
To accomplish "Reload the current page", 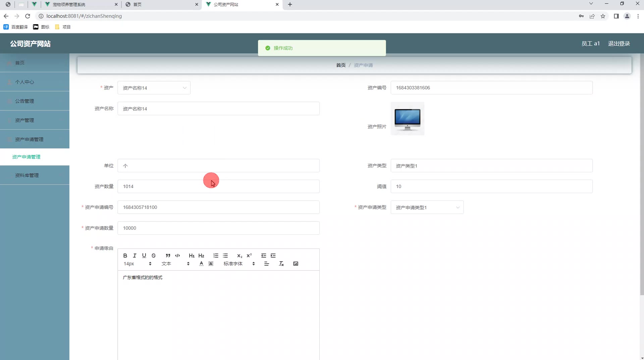I will click(x=28, y=16).
